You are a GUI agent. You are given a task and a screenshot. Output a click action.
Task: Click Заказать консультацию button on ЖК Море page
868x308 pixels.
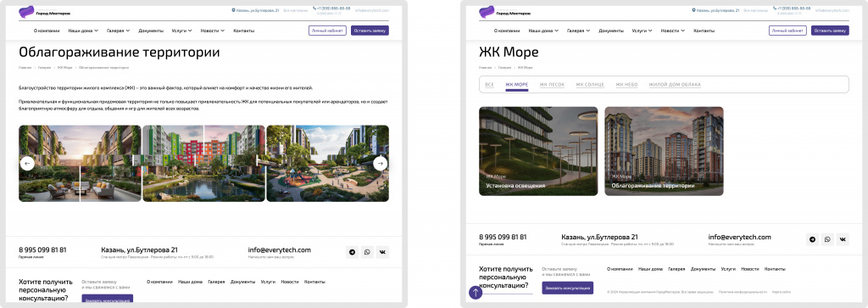click(x=567, y=288)
